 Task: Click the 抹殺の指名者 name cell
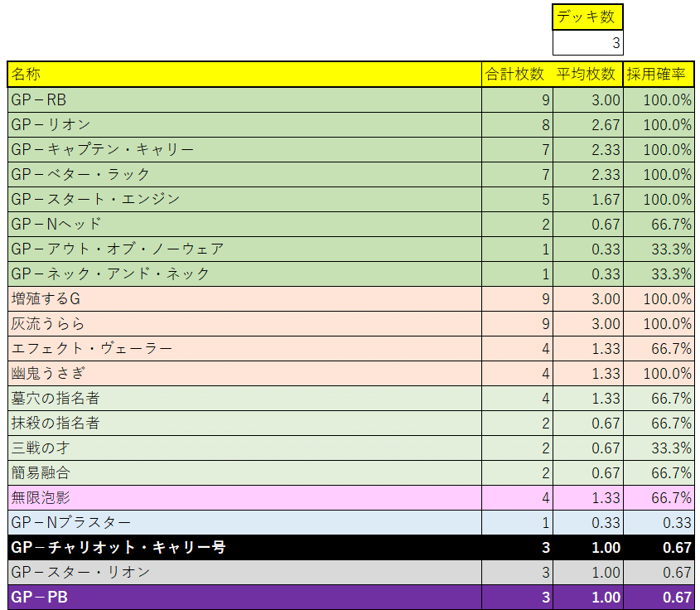[244, 423]
